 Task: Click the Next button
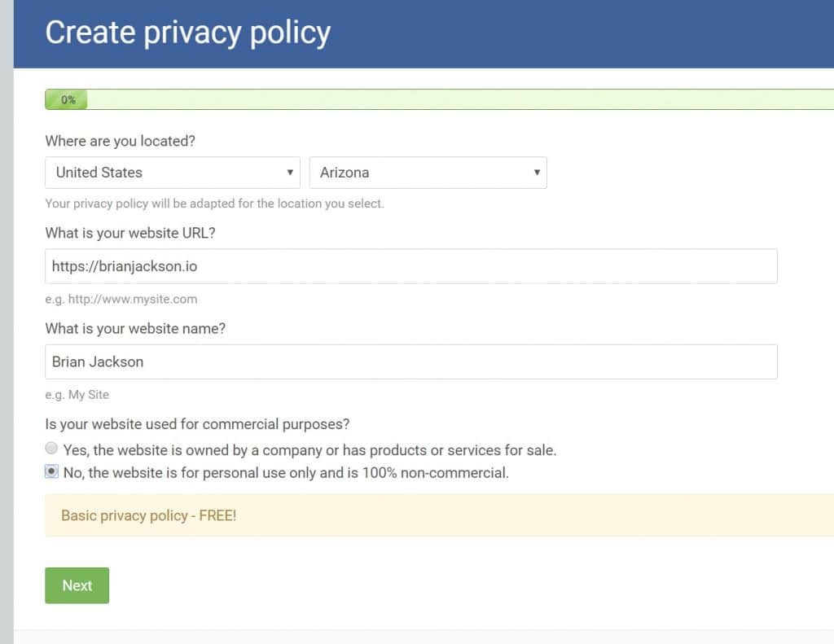click(77, 585)
